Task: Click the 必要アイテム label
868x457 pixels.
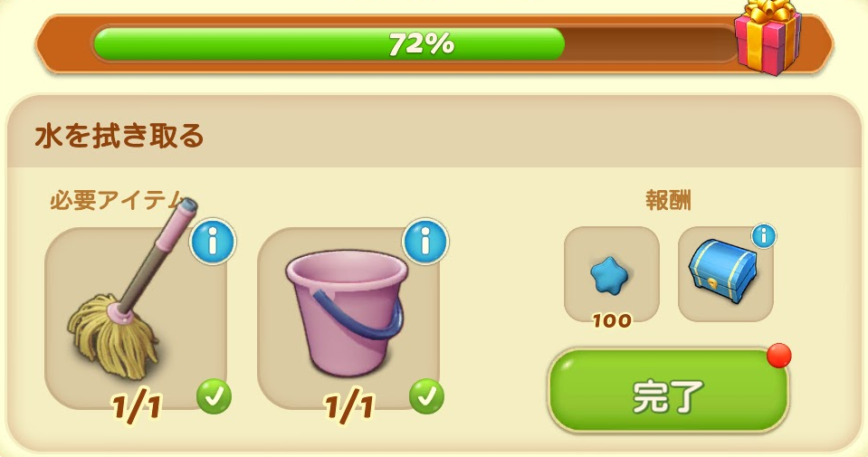Action: click(118, 200)
